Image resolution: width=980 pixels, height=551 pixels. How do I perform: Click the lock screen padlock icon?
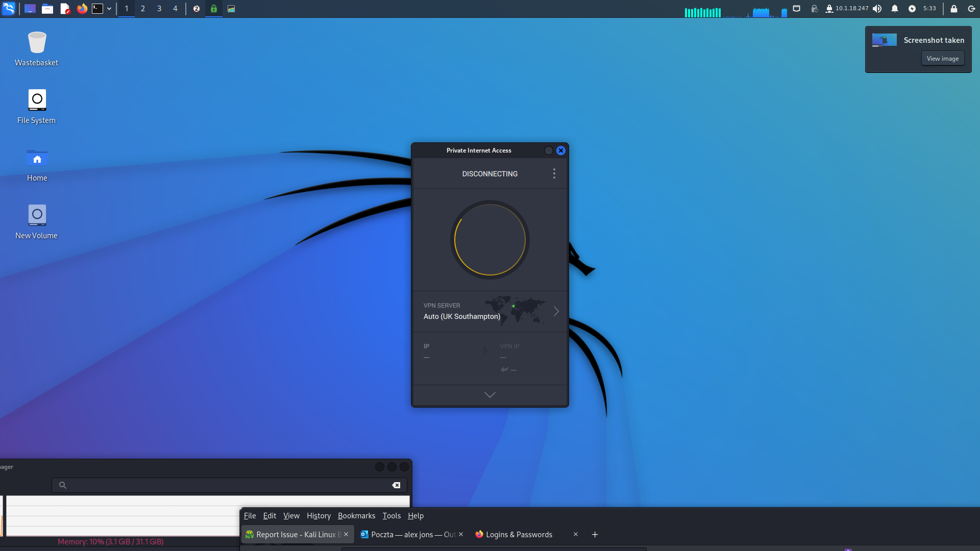953,9
